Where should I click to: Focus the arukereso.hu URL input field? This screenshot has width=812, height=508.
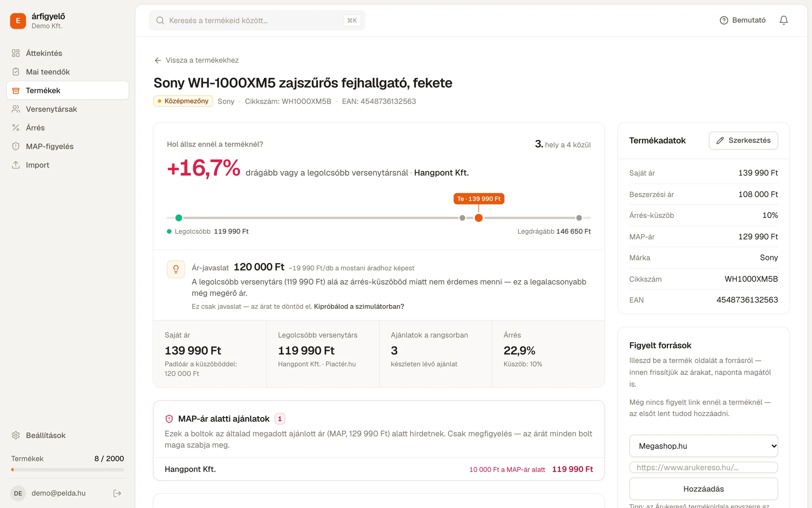[703, 467]
